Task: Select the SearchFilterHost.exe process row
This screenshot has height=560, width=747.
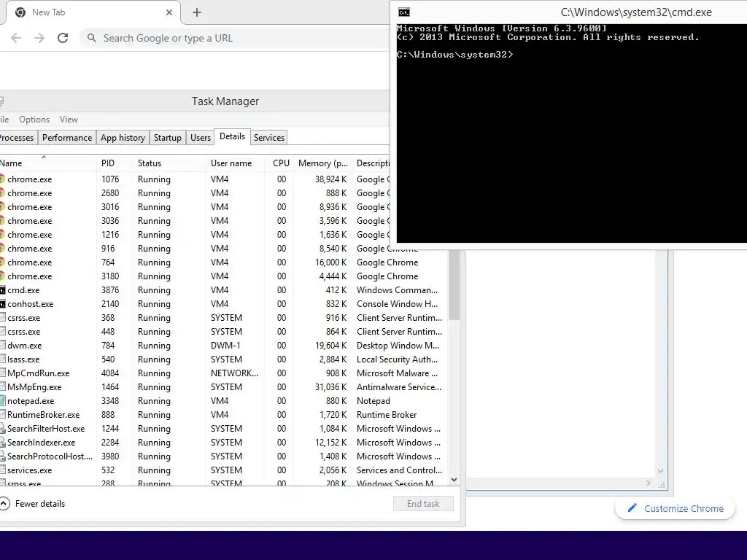Action: (224, 429)
